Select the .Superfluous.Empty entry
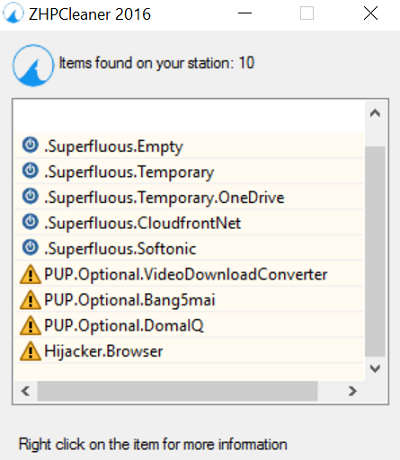Screen dimensions: 400x460 point(189,146)
